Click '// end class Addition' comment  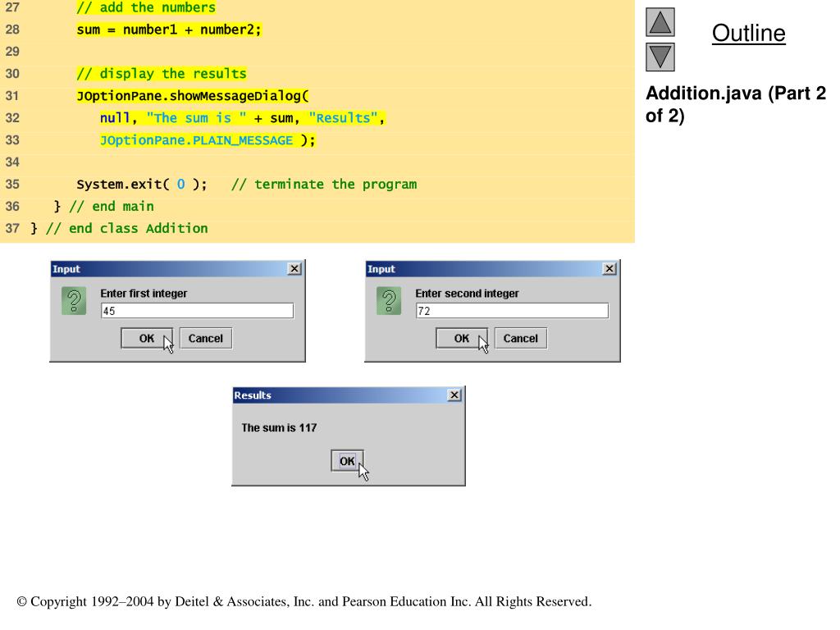point(127,228)
